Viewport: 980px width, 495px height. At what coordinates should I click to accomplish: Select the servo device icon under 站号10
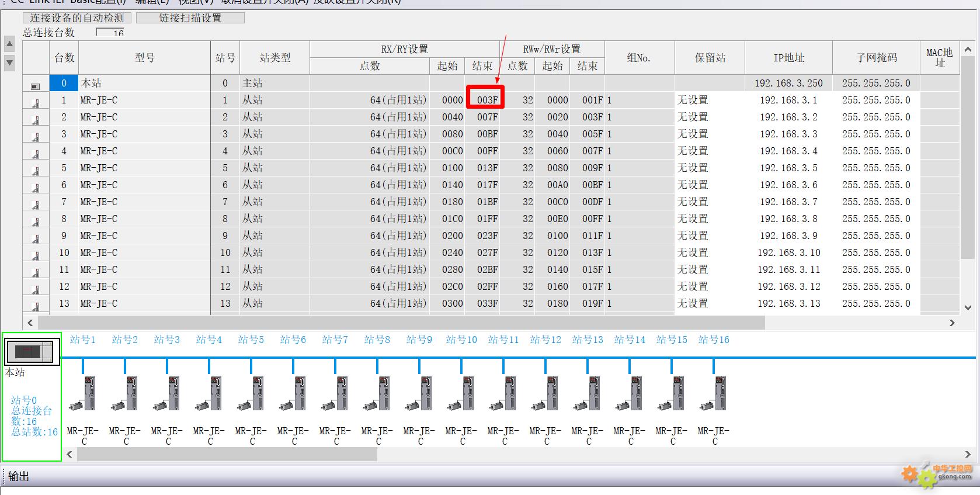point(461,394)
